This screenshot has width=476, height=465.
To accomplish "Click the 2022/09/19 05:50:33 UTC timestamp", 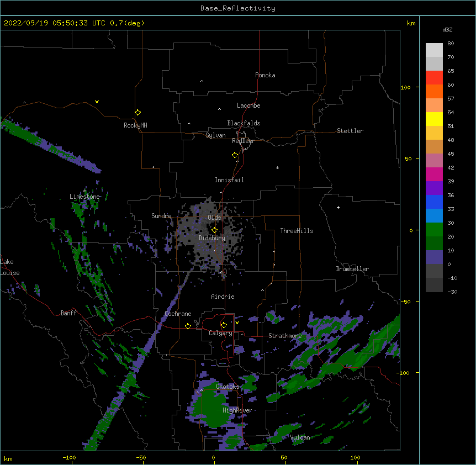I will [54, 23].
